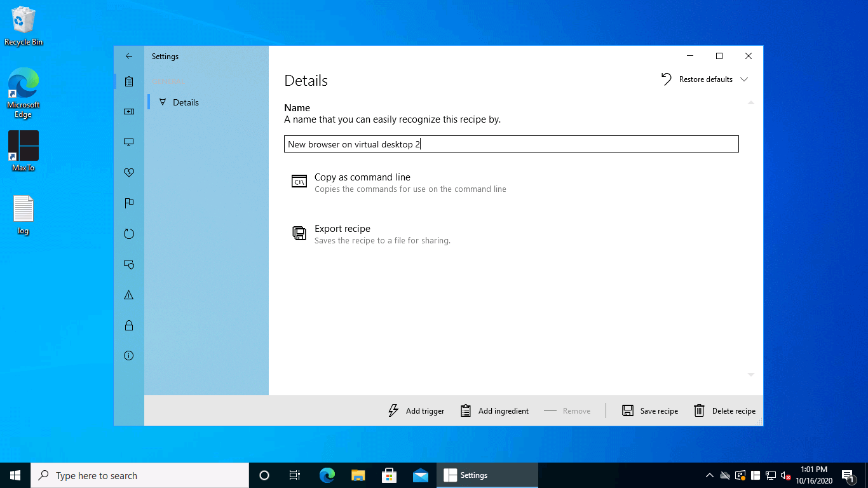This screenshot has height=488, width=868.
Task: Click the flag icon in the sidebar
Action: (129, 203)
